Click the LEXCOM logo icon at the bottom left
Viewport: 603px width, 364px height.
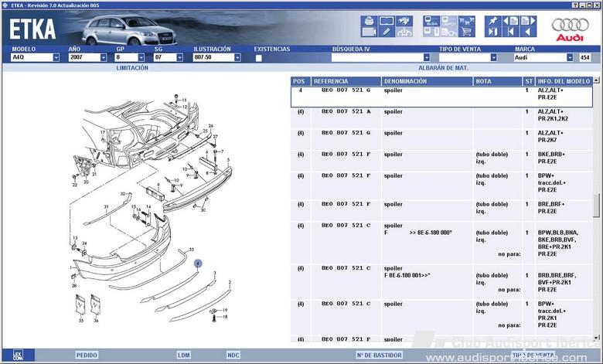pyautogui.click(x=18, y=355)
